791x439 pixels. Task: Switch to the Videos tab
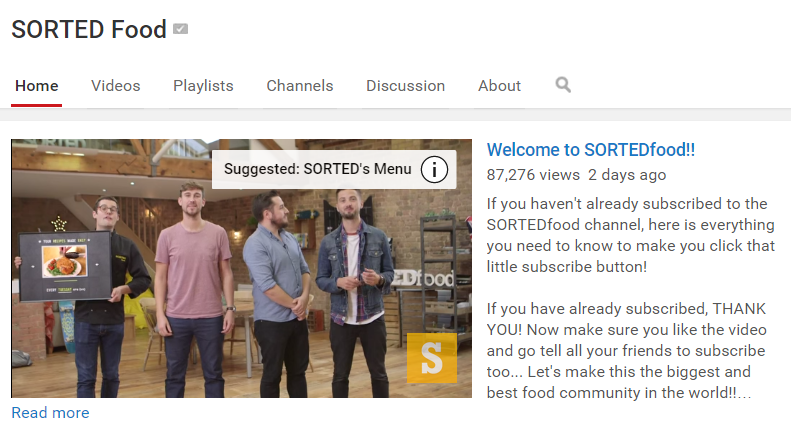click(116, 86)
